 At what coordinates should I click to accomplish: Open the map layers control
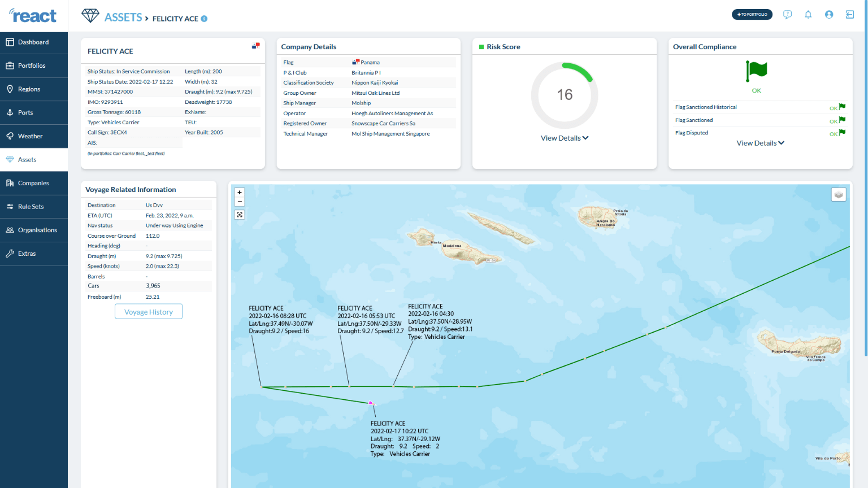[839, 195]
